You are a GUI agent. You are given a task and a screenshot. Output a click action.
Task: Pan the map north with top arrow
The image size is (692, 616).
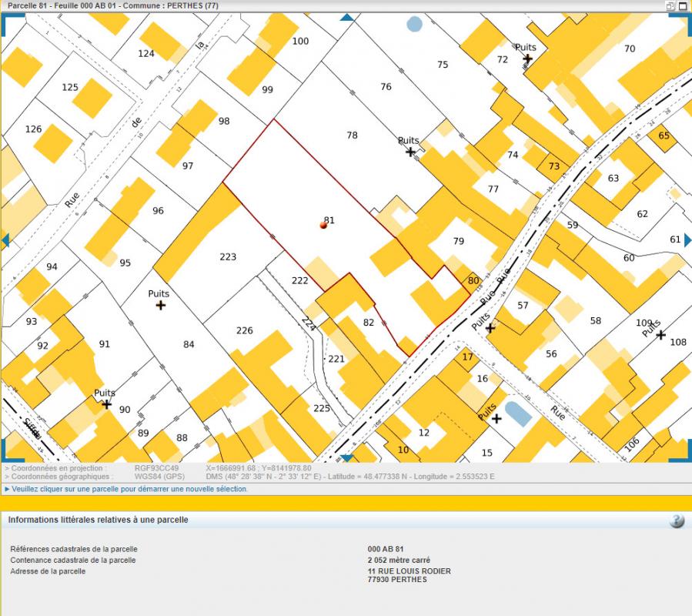(x=347, y=17)
